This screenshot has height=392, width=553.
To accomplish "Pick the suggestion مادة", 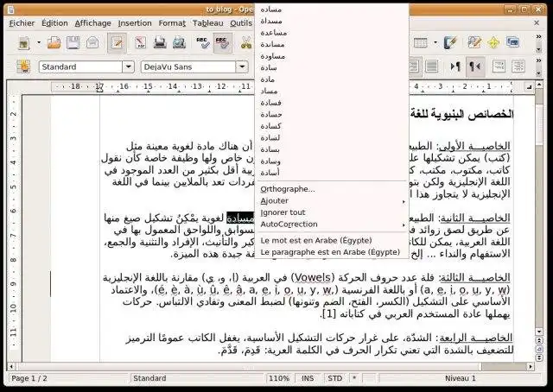I will pos(332,79).
